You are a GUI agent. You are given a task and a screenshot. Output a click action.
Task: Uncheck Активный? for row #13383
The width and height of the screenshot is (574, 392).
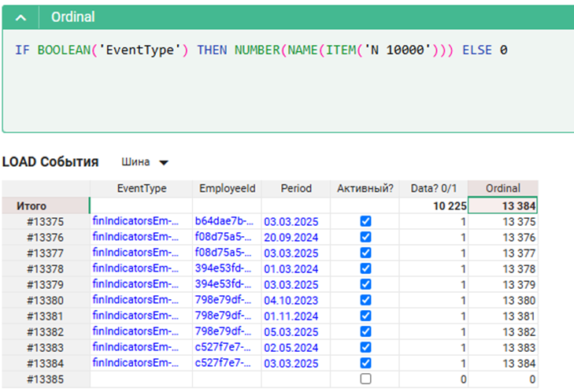point(365,347)
